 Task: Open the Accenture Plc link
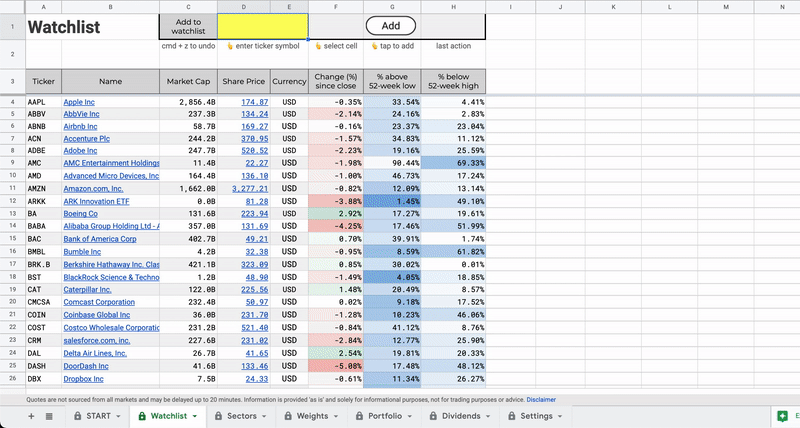coord(87,139)
